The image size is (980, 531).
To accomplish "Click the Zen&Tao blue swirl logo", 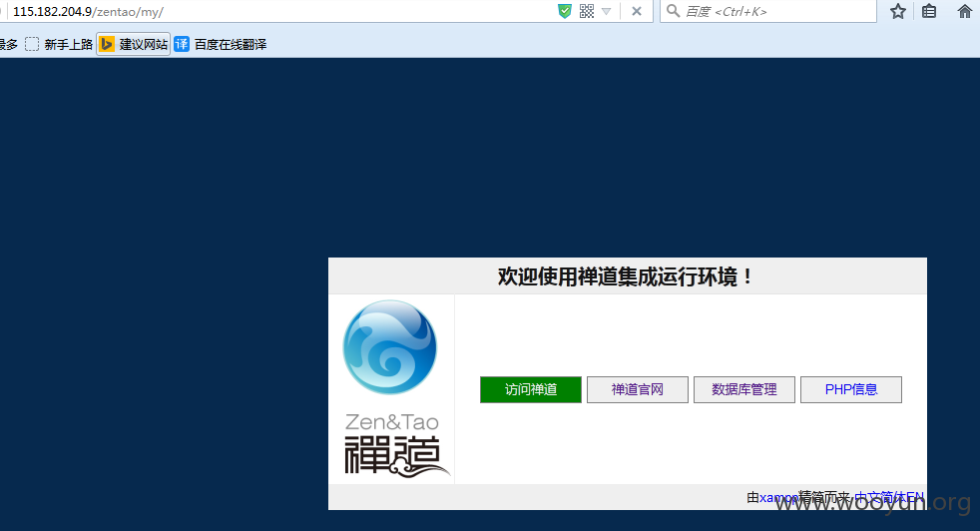I will [x=390, y=347].
